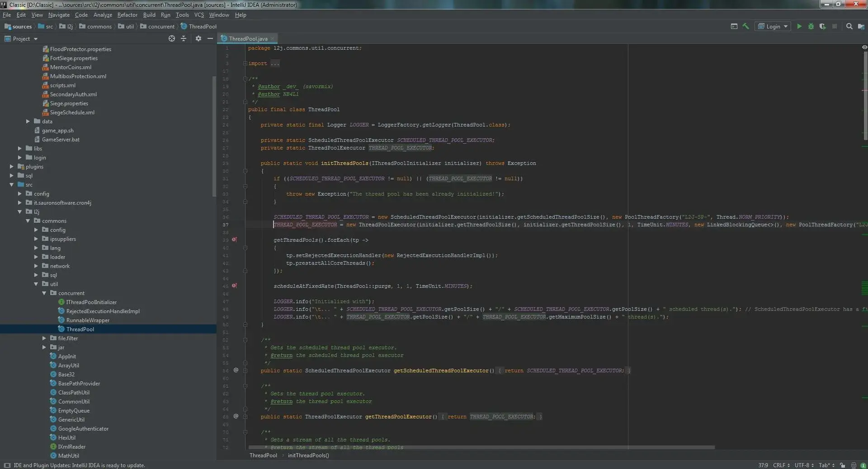The height and width of the screenshot is (469, 868).
Task: Expand the network package
Action: click(x=36, y=266)
